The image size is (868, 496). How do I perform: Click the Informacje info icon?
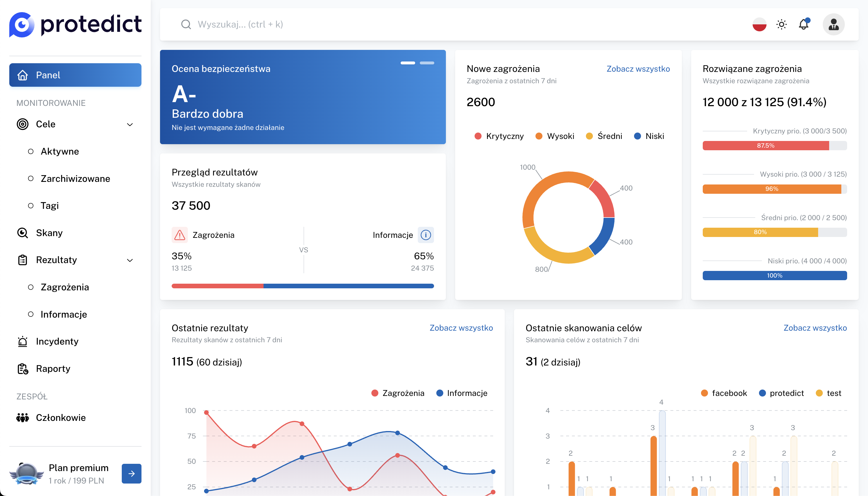tap(426, 235)
